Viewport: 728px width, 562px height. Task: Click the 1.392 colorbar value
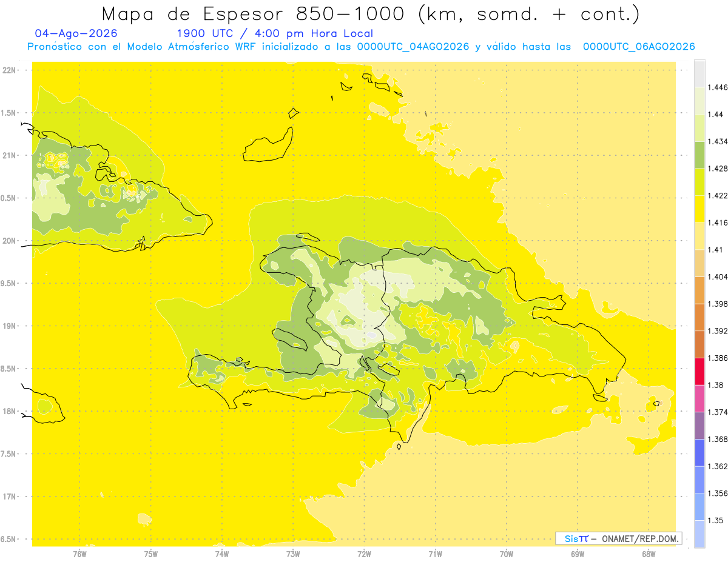point(718,331)
